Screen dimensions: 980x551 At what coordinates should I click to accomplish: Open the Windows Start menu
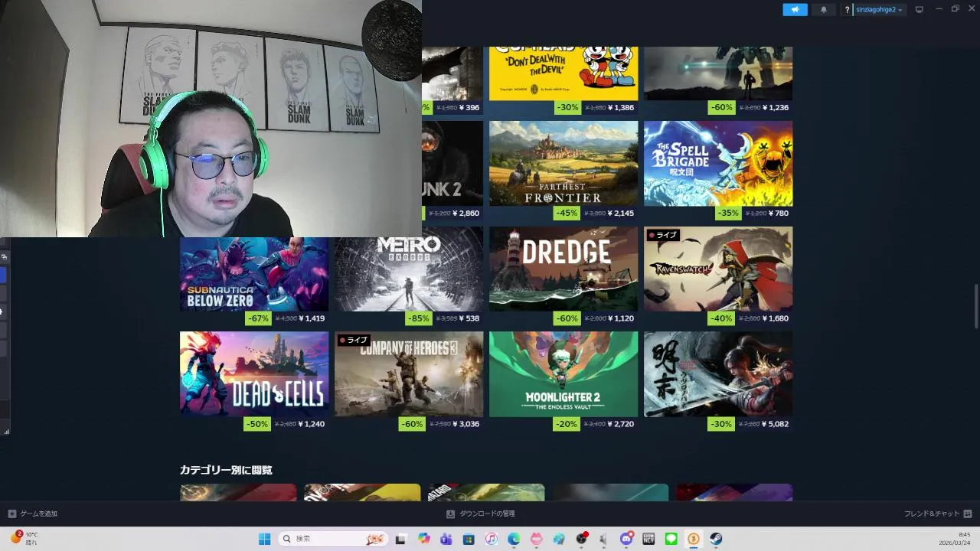264,539
